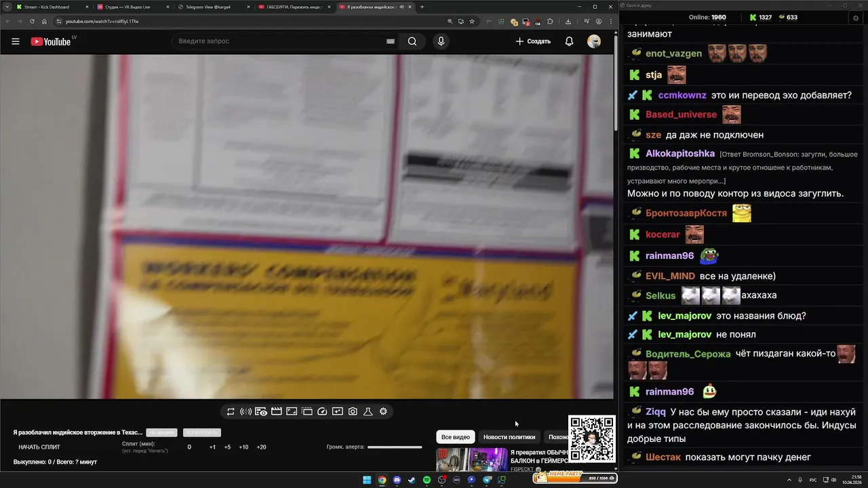Click the YouTube page vertical scrollbar
The height and width of the screenshot is (488, 868).
[x=615, y=81]
